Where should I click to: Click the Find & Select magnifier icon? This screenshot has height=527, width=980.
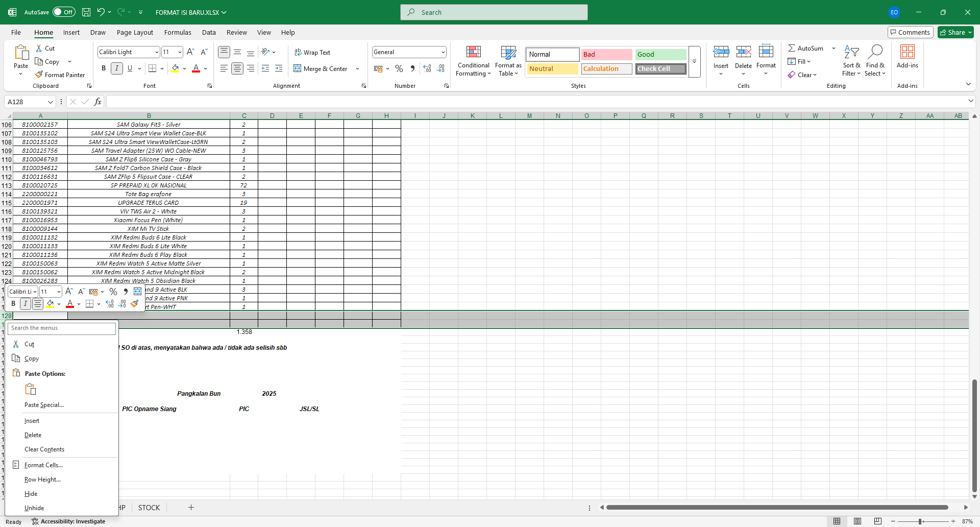coord(875,52)
